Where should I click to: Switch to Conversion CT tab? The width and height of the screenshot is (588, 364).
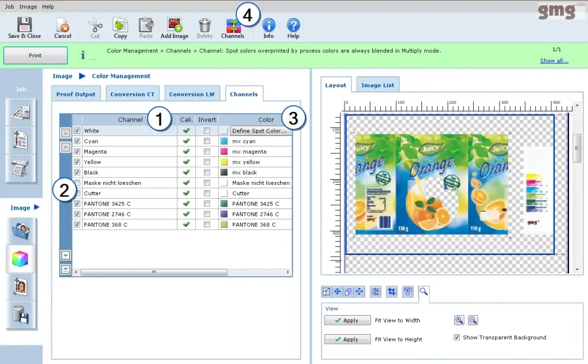click(x=133, y=94)
